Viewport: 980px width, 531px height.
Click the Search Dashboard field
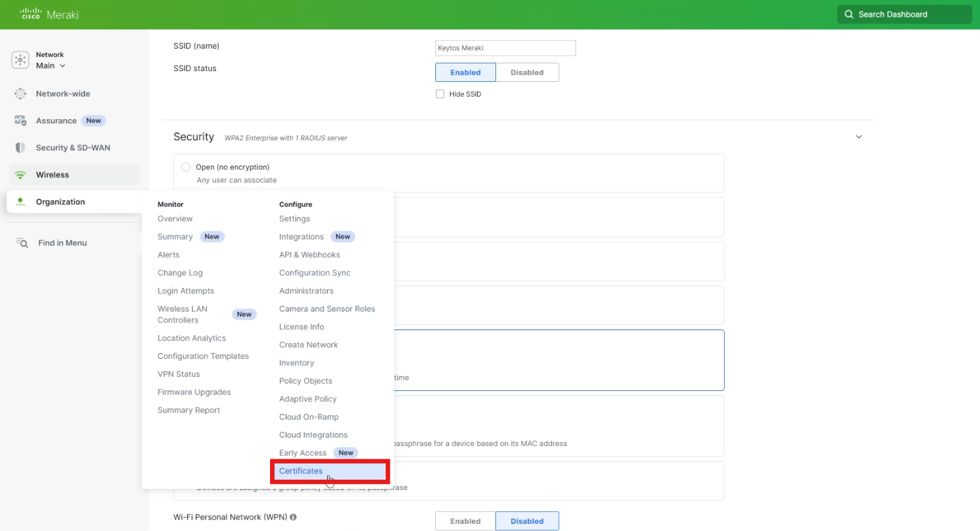pos(904,14)
